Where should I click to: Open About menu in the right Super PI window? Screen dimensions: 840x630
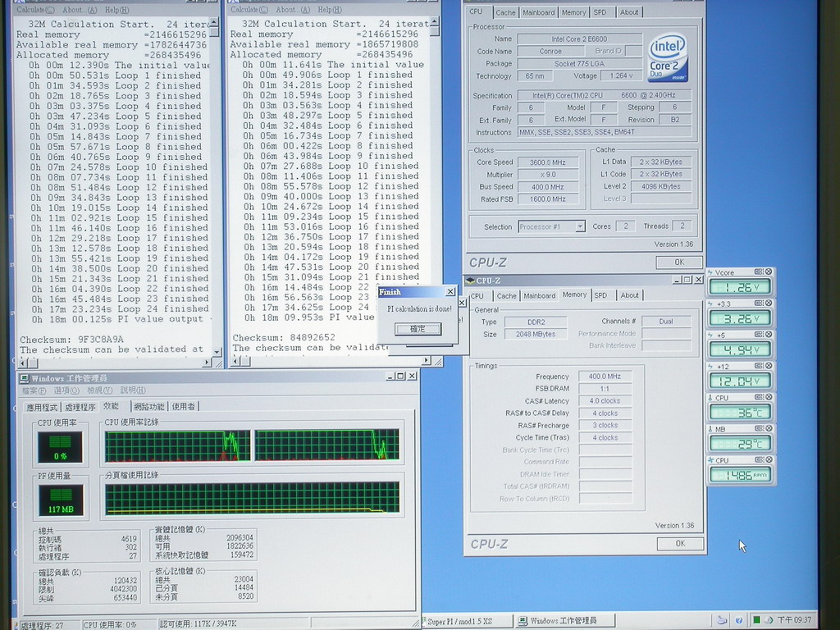tap(291, 10)
